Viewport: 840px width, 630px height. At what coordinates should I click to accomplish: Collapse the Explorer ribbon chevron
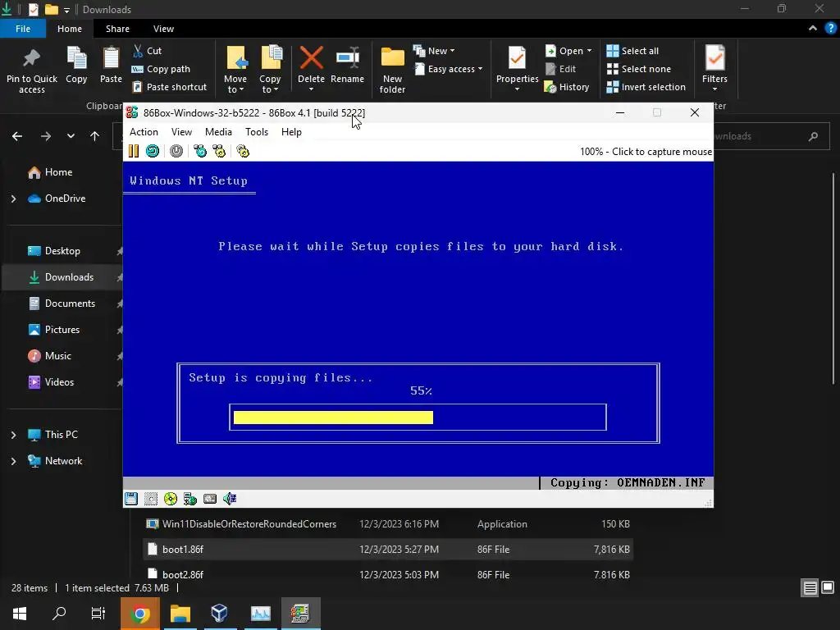[x=813, y=29]
